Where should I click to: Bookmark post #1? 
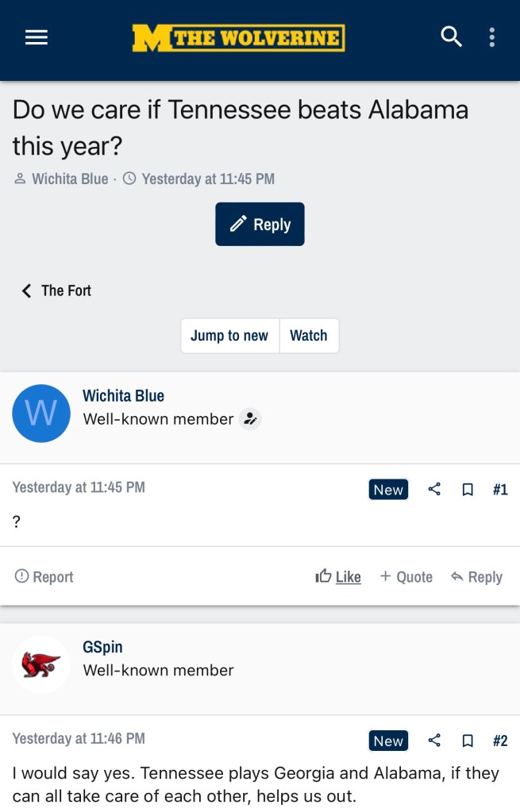pos(468,490)
